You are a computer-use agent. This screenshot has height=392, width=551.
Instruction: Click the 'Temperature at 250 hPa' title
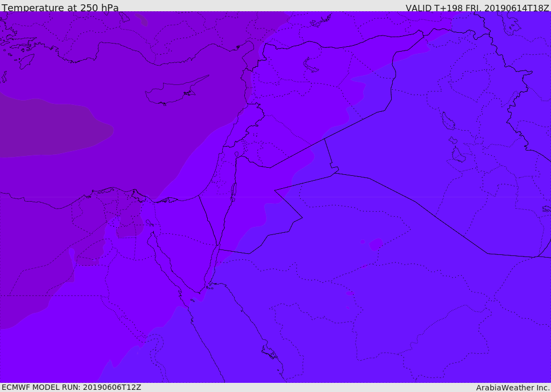pyautogui.click(x=60, y=8)
